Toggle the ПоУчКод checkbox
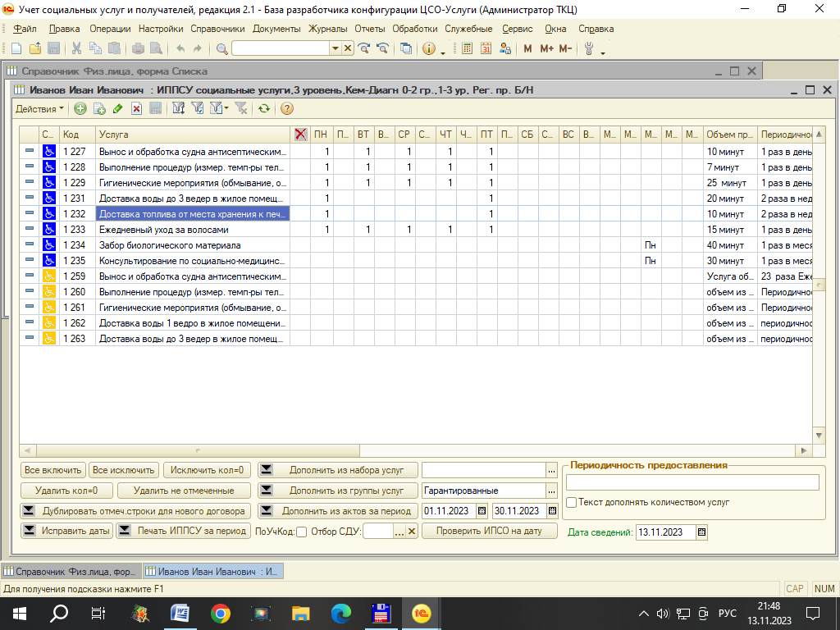Screen dimensions: 840x630 point(302,532)
